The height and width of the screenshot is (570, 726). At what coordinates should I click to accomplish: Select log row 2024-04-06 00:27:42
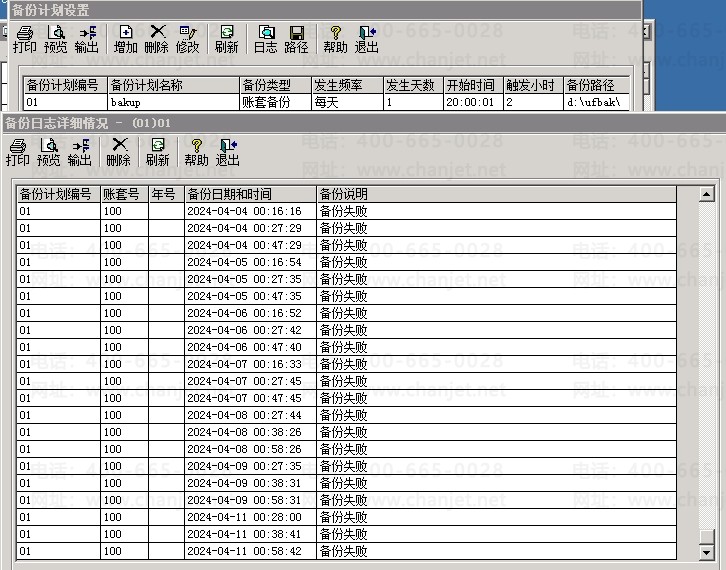tap(346, 330)
